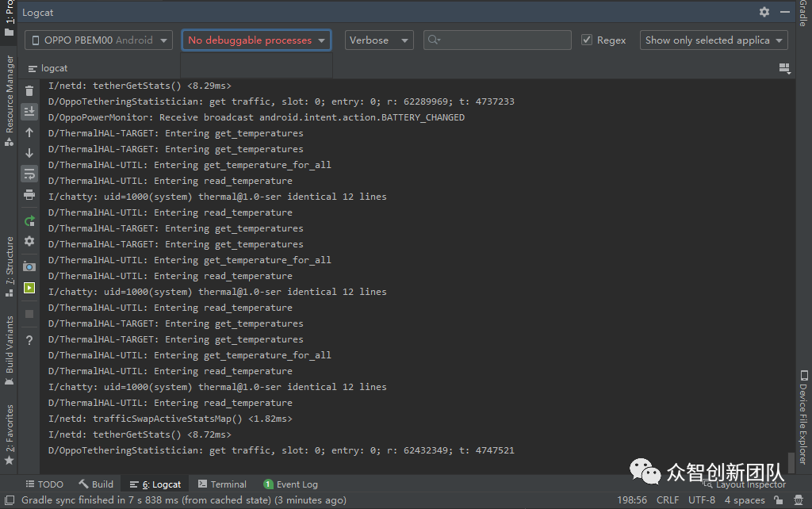Viewport: 812px width, 509px height.
Task: Select the logcat sub-tab
Action: [48, 68]
